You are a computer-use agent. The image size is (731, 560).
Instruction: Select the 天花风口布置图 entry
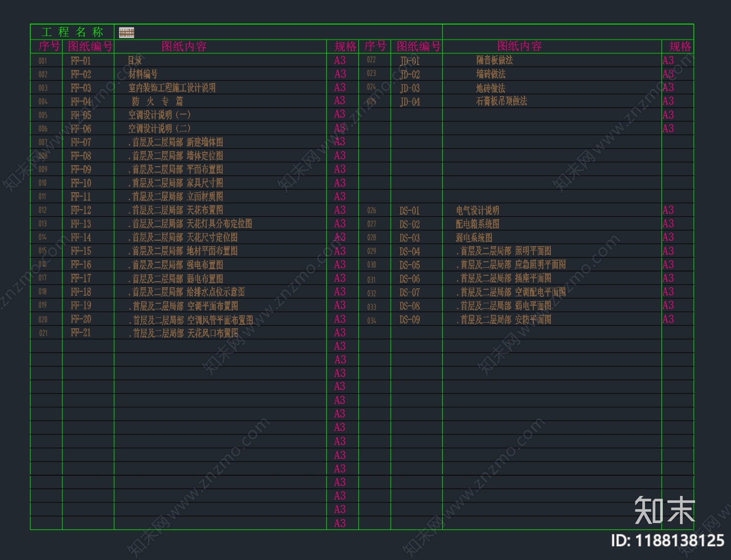pos(184,333)
